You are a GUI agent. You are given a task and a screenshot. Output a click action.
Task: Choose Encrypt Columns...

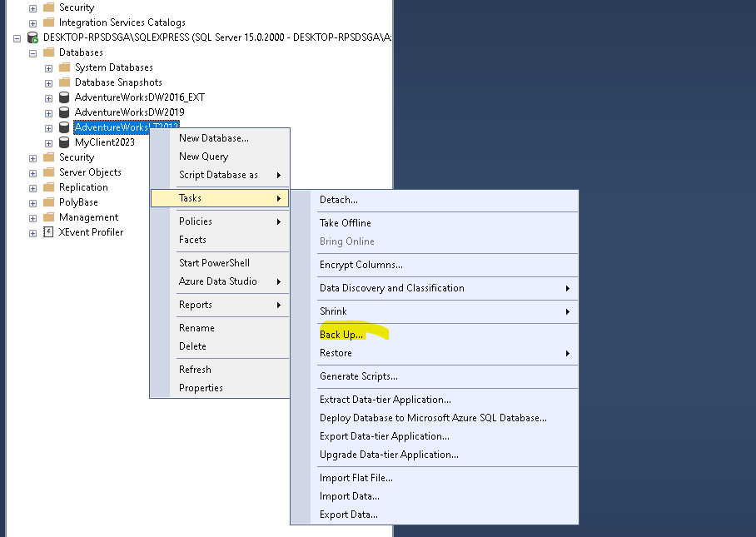(x=435, y=265)
